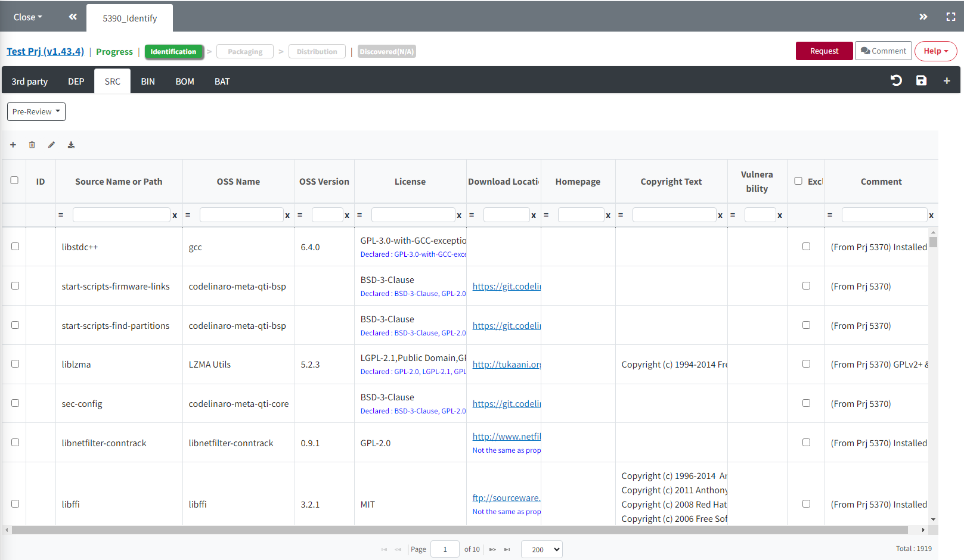Check the start-scripts-find-partitions row checkbox

[x=15, y=325]
